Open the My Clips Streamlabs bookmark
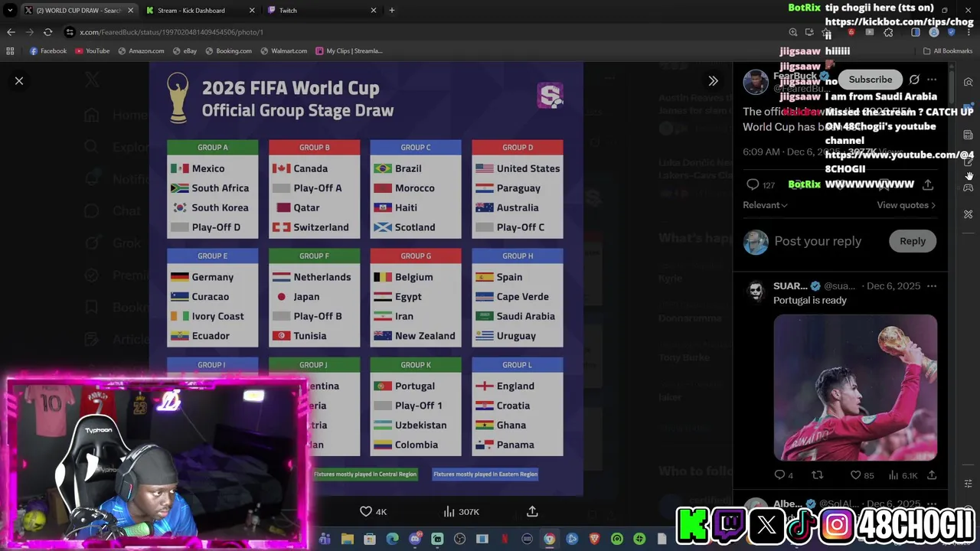This screenshot has height=551, width=980. pos(348,51)
